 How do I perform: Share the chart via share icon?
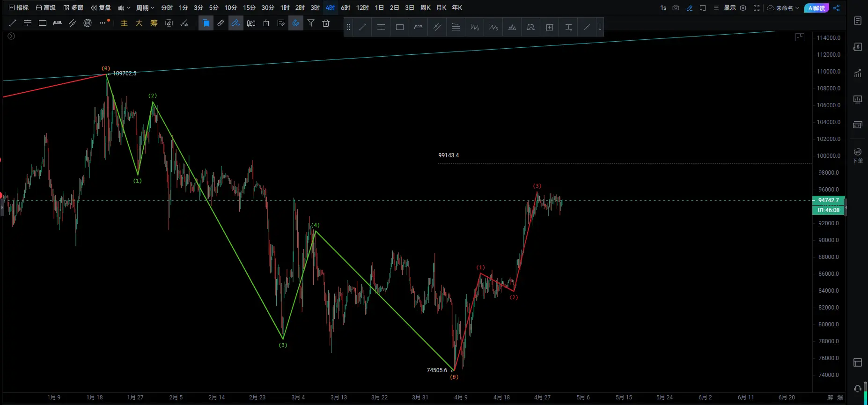(836, 8)
